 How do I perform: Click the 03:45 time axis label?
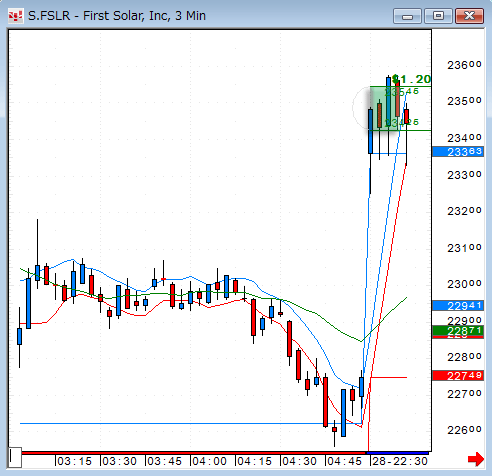(x=164, y=461)
